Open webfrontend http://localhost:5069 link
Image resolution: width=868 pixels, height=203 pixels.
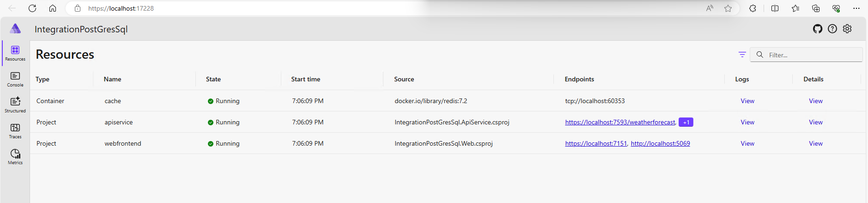coord(660,144)
